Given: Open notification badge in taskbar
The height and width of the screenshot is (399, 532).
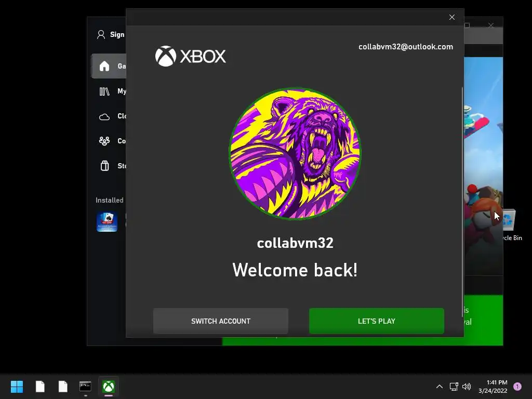Looking at the screenshot, I should (517, 387).
